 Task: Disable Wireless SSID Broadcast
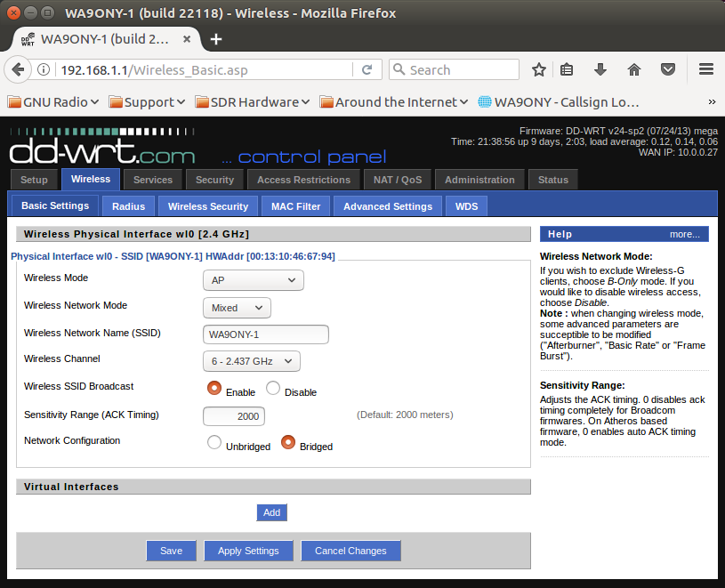(x=273, y=388)
